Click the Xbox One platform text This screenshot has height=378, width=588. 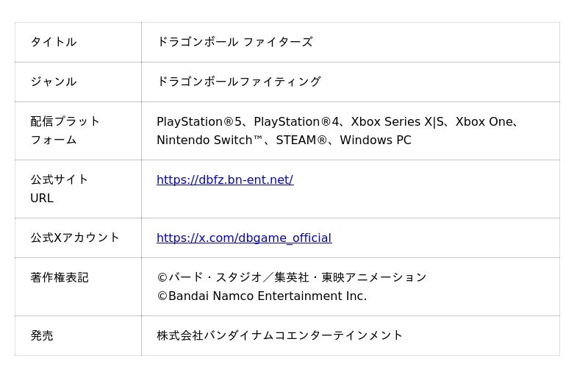[483, 121]
